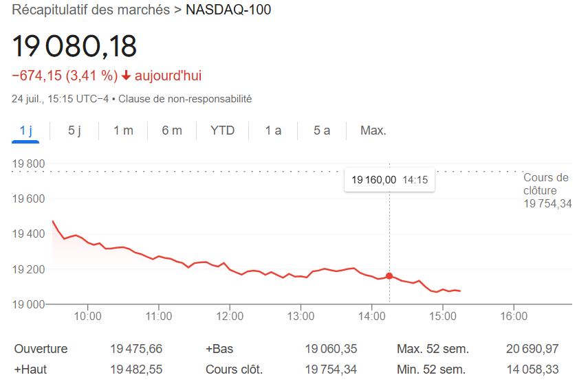Click the Max. 52 sem. value

click(x=530, y=349)
